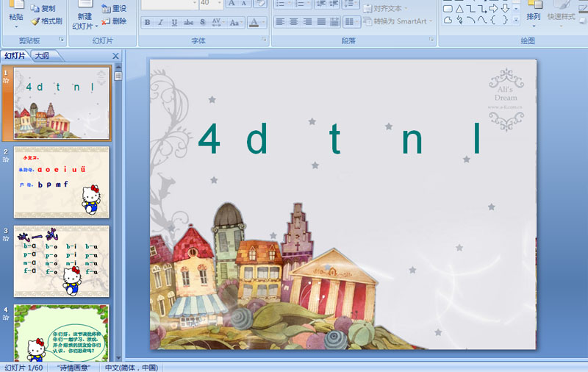588x372 pixels.
Task: Open 剪贴板 clipboard dialog launcher
Action: [62, 40]
